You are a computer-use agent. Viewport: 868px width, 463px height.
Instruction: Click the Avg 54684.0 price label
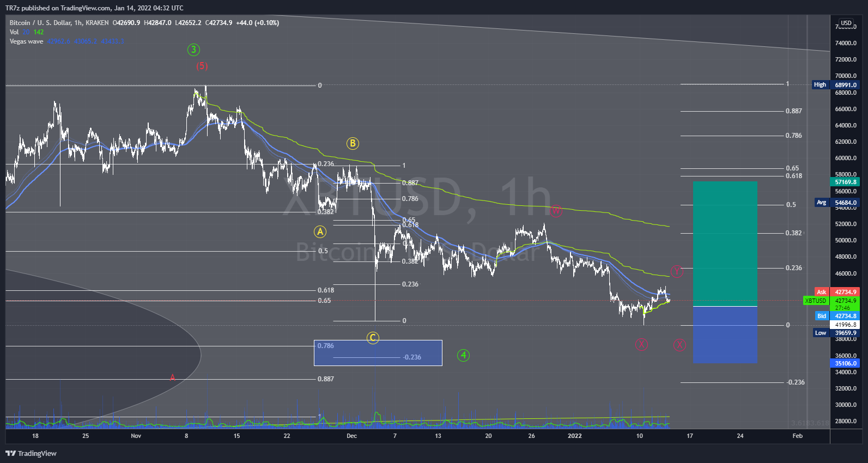point(837,203)
